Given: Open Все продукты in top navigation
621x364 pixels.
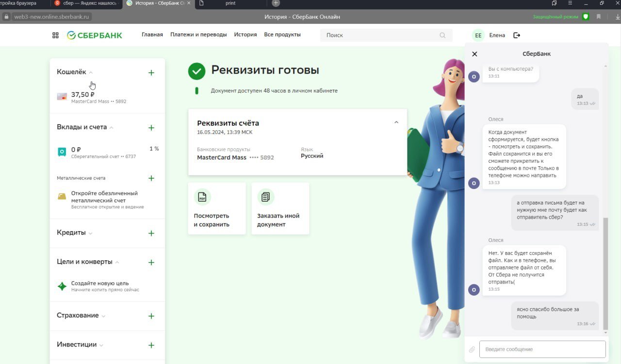Looking at the screenshot, I should (x=282, y=35).
